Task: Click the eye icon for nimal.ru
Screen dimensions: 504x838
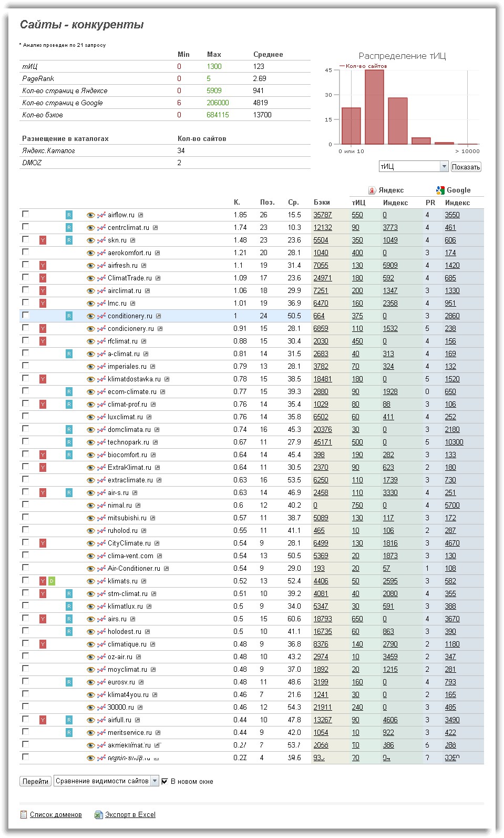Action: tap(90, 506)
